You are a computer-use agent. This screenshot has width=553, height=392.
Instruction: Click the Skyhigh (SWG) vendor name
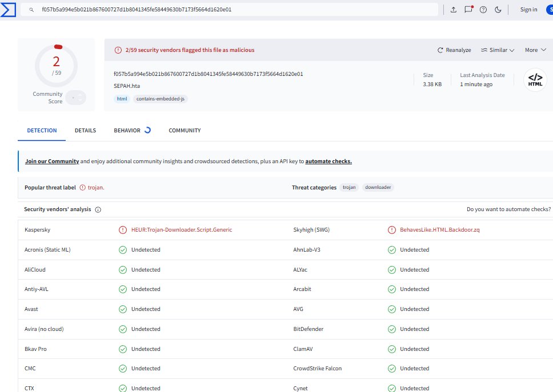[x=311, y=229]
